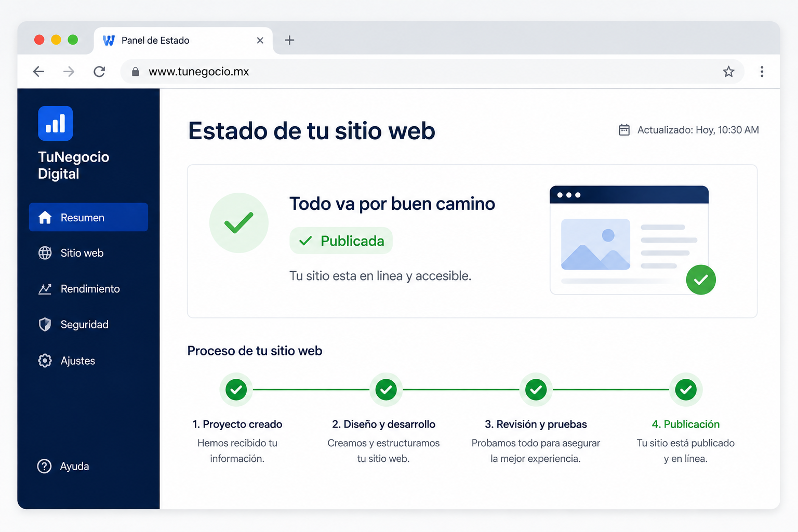Image resolution: width=798 pixels, height=532 pixels.
Task: Click the TuNegocio Digital brand name
Action: [x=74, y=165]
